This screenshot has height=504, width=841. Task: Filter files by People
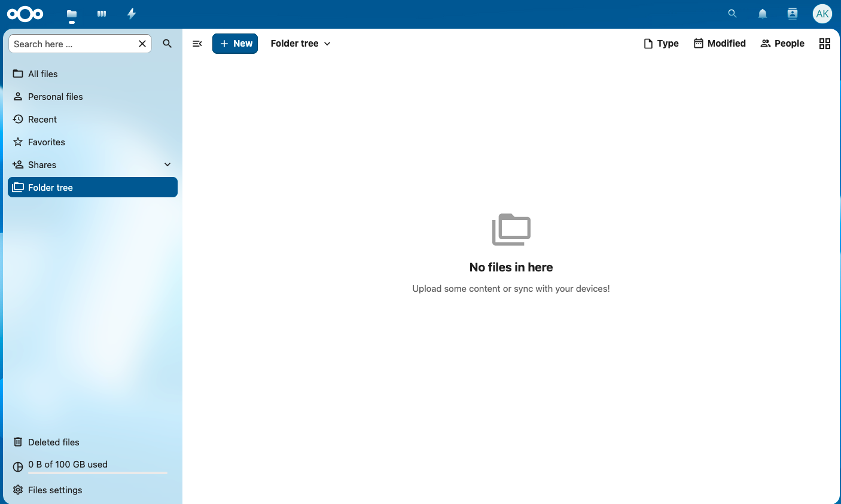[x=782, y=44]
